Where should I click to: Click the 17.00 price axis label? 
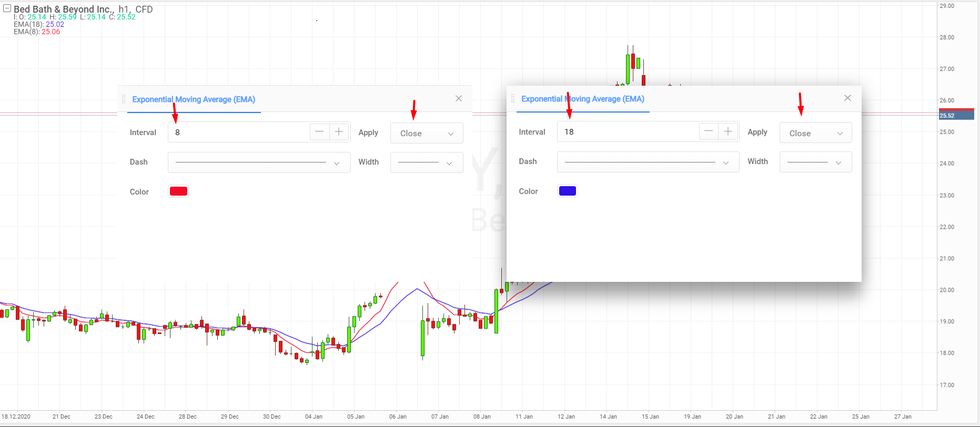947,385
